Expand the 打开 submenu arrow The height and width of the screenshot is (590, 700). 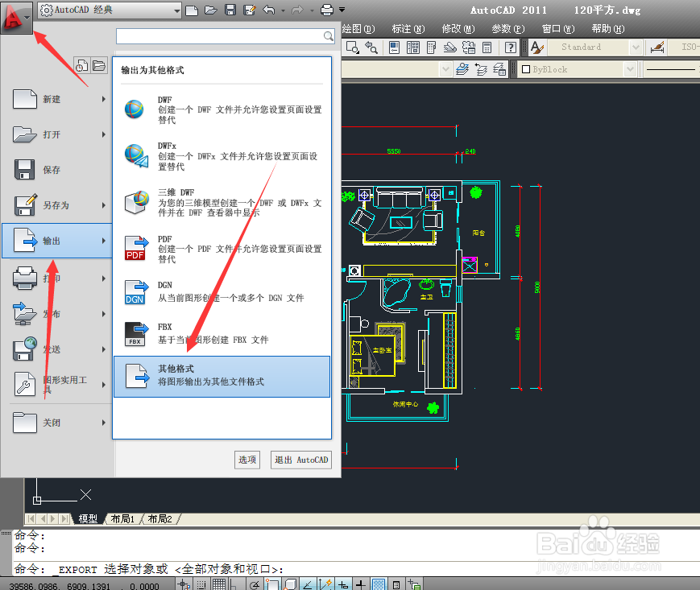(104, 134)
